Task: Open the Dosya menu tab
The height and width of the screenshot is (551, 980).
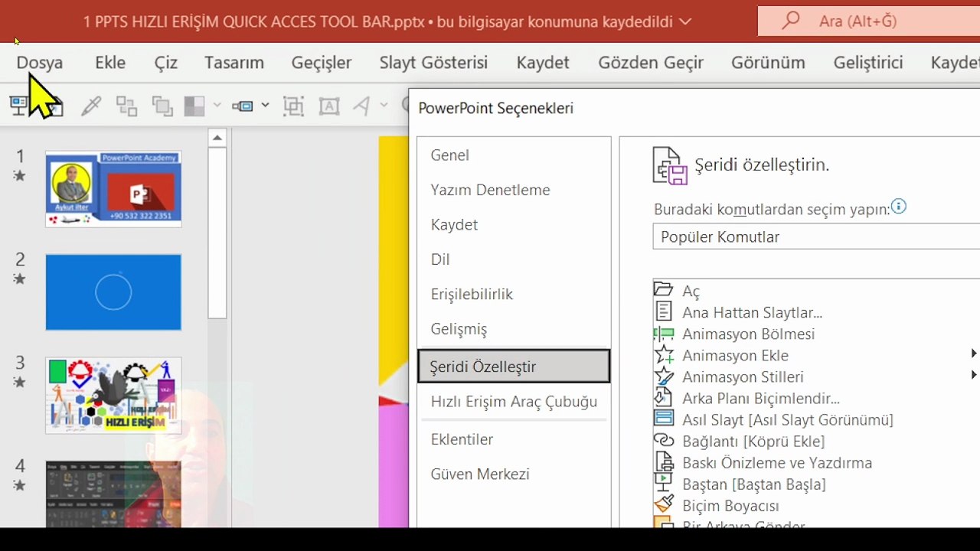Action: [40, 63]
